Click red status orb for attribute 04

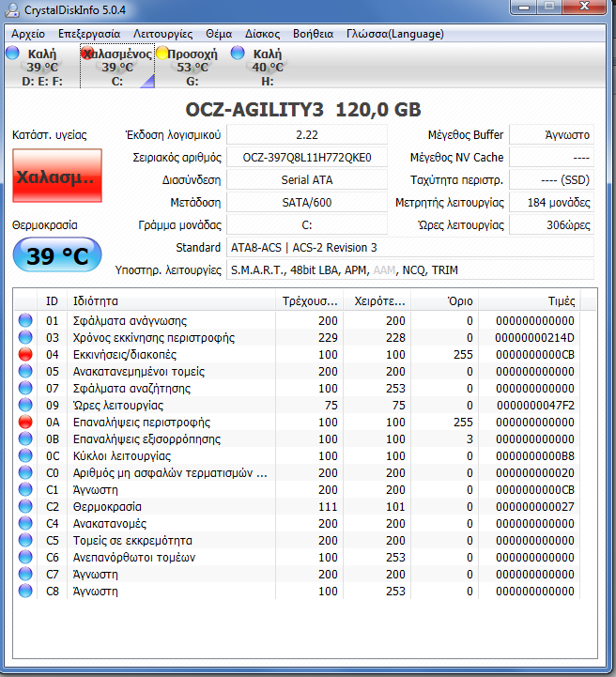[x=25, y=354]
